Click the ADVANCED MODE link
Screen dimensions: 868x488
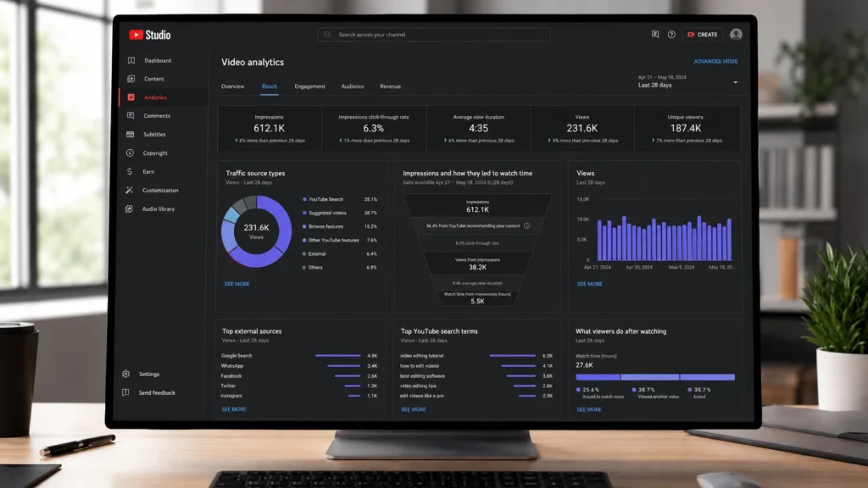click(x=715, y=61)
